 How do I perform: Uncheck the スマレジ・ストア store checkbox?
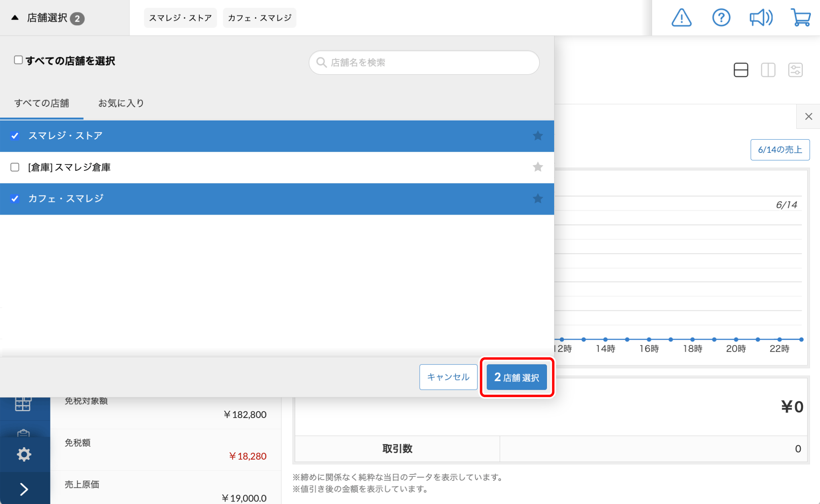[15, 136]
